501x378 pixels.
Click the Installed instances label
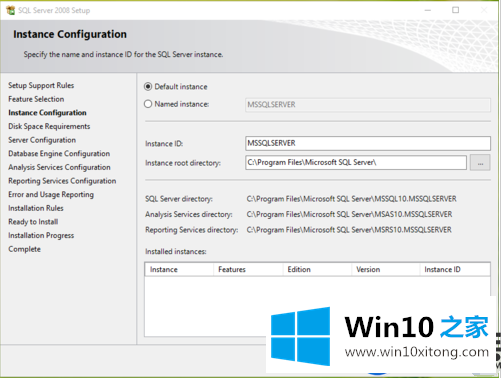[176, 252]
